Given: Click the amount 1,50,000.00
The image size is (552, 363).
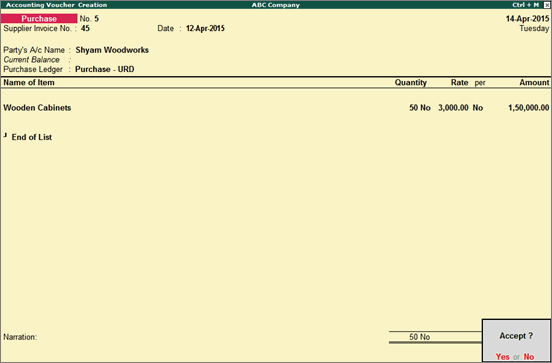Looking at the screenshot, I should point(528,108).
